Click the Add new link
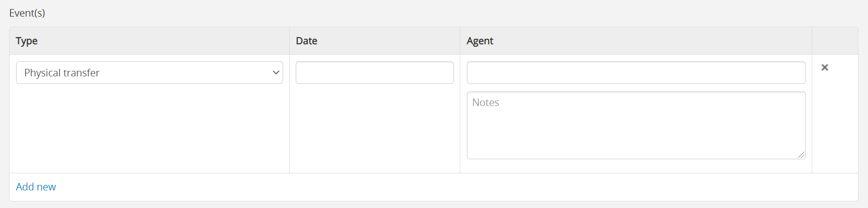This screenshot has width=868, height=208. point(36,187)
